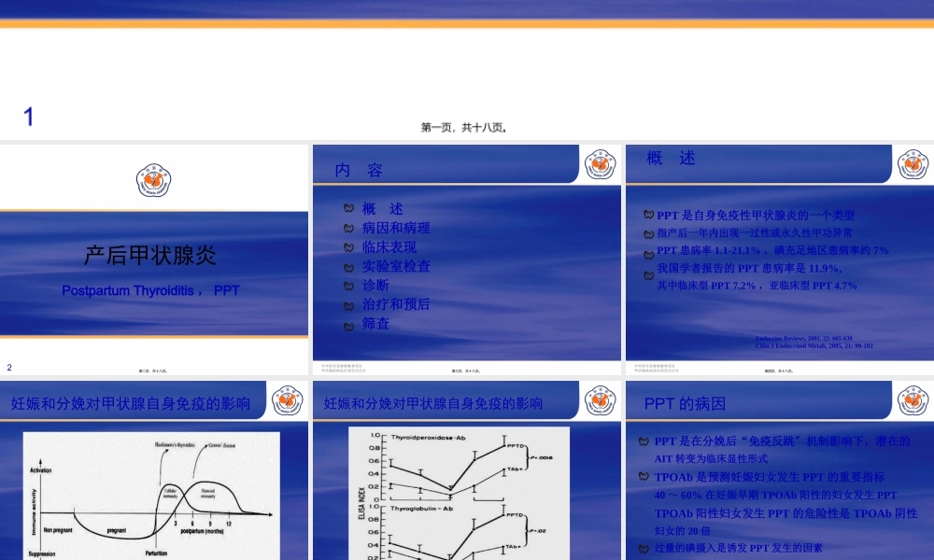Image resolution: width=934 pixels, height=560 pixels.
Task: Click the slide number 1 label
Action: point(28,116)
